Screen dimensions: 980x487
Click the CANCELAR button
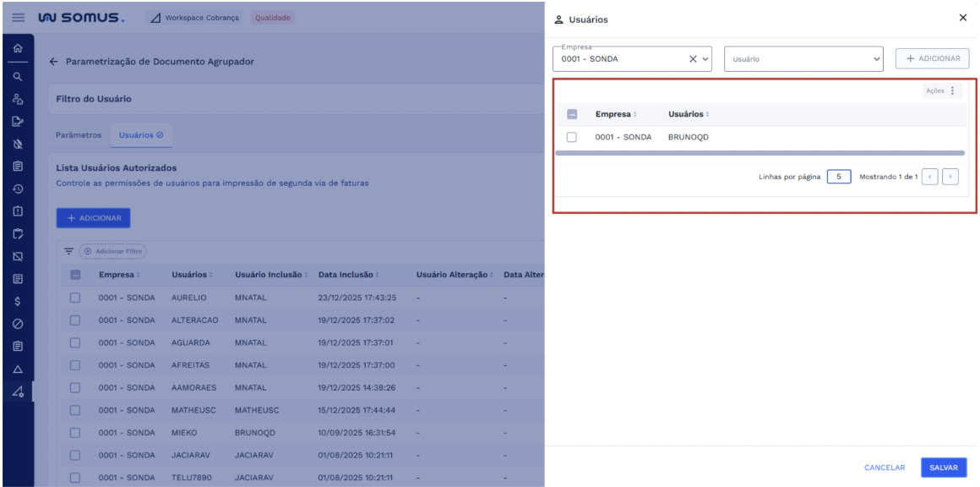(884, 468)
